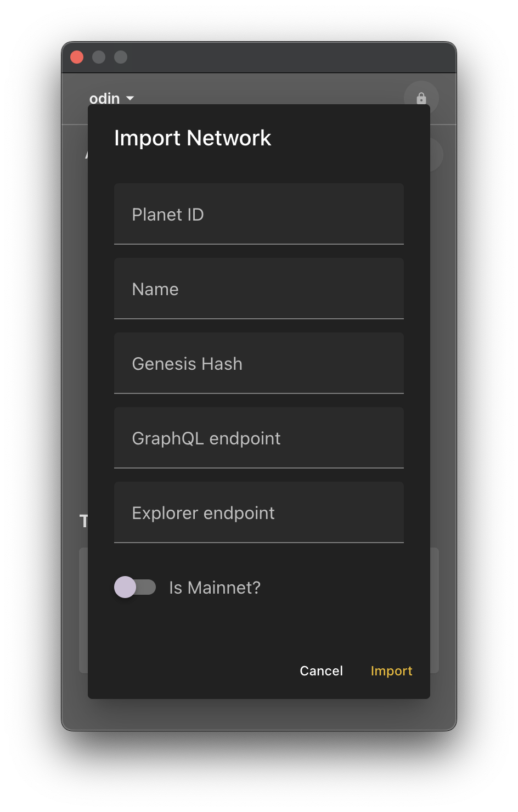Click the window title bar
This screenshot has width=518, height=812.
pyautogui.click(x=274, y=57)
